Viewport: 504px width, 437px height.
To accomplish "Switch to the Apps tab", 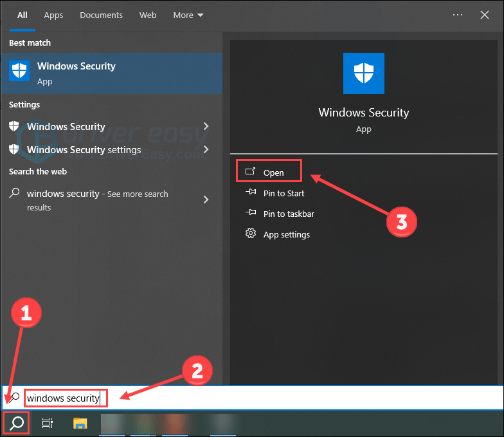I will click(x=53, y=15).
